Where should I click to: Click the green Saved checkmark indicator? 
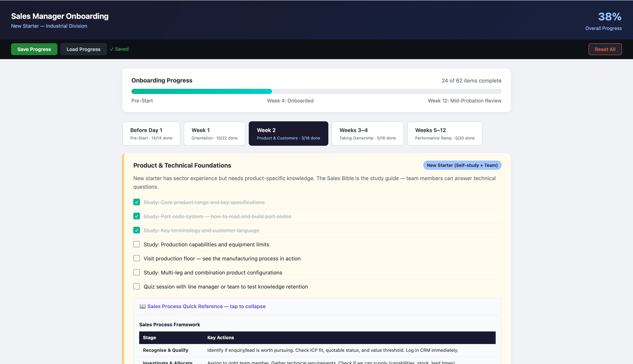pos(119,49)
